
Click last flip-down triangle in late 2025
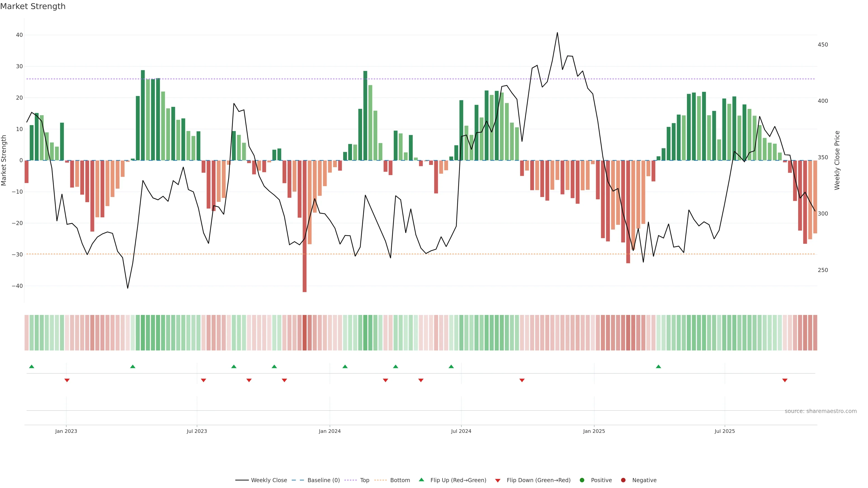tap(785, 380)
